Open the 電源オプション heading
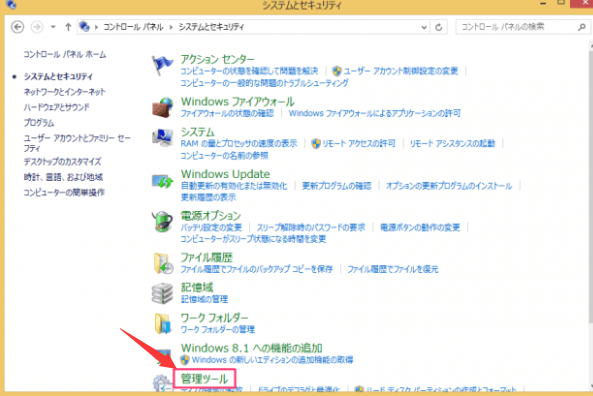 211,216
